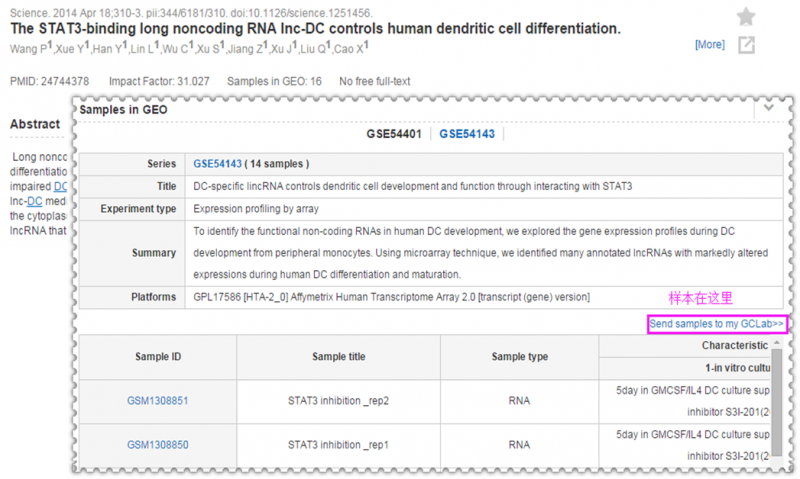Click the Sample title column header
Viewport: 800px width, 479px height.
click(338, 357)
